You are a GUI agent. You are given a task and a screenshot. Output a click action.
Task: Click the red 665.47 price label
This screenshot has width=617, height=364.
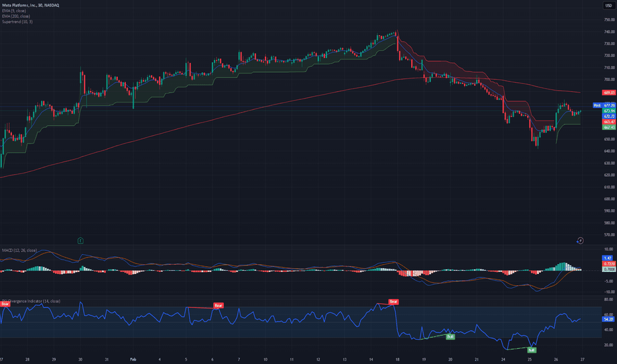(x=609, y=122)
